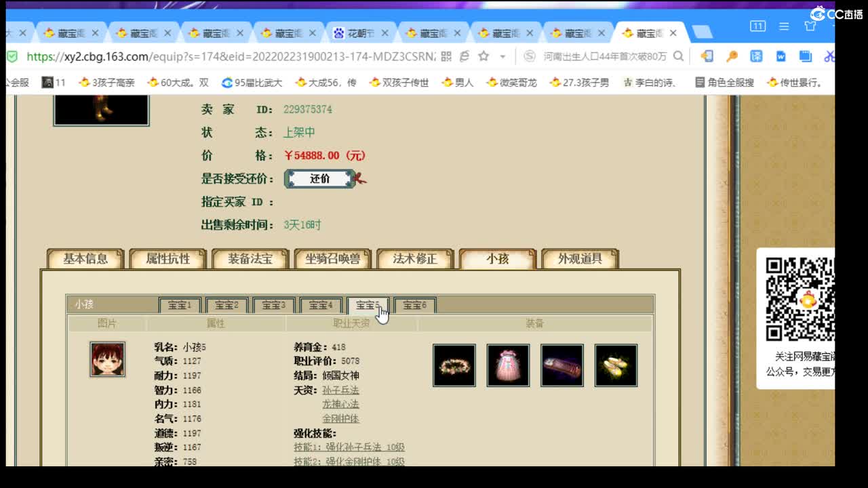Click the child 小孩5 portrait image

point(108,359)
